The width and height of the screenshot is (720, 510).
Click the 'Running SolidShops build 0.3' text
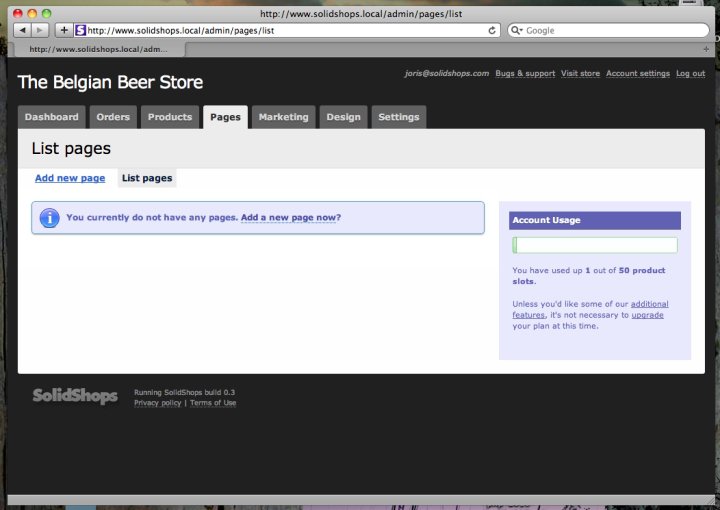[184, 392]
